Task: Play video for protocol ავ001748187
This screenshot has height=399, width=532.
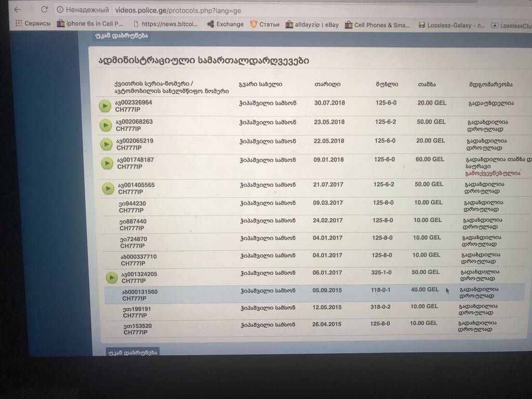Action: pyautogui.click(x=107, y=163)
